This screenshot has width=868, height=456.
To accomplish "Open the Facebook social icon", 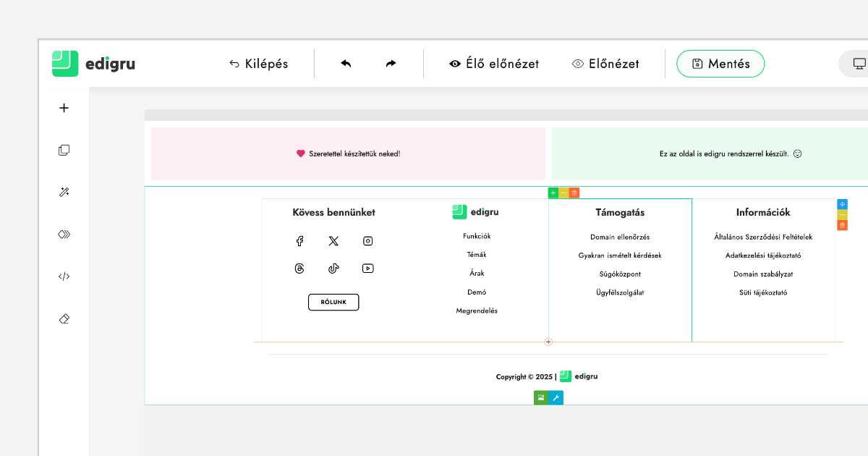I will pyautogui.click(x=299, y=241).
